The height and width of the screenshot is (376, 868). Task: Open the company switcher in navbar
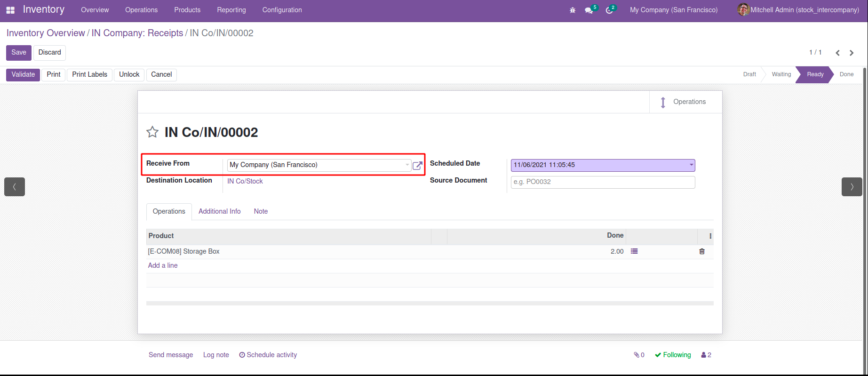[674, 10]
